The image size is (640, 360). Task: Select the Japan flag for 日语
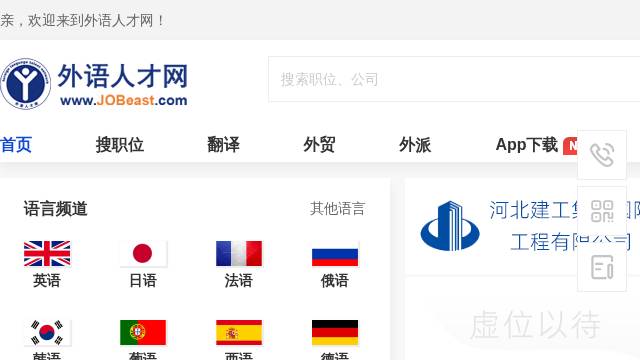pyautogui.click(x=143, y=253)
